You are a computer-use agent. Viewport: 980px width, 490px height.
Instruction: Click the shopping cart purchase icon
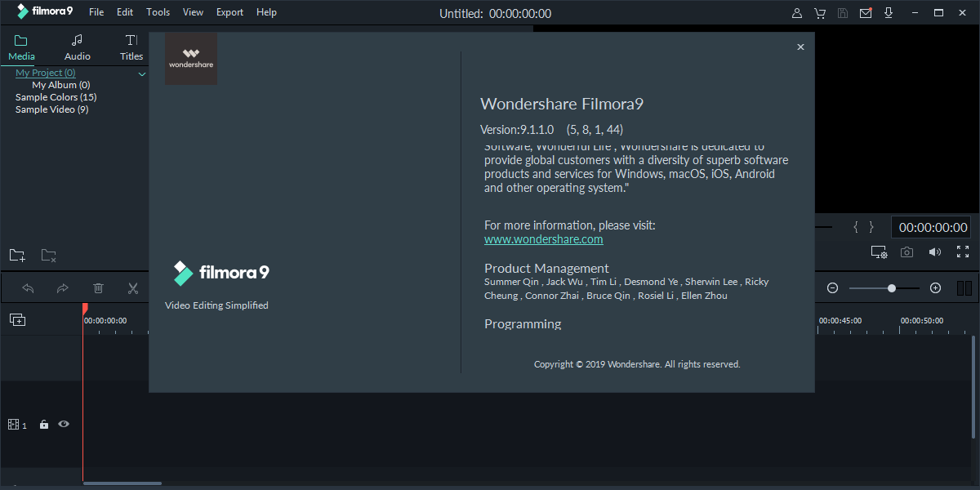tap(820, 13)
